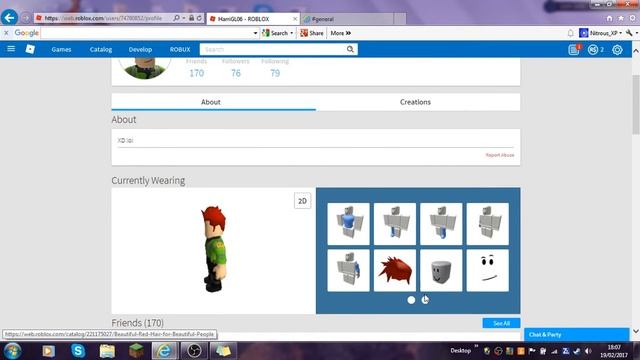Open the Google toolbar wrench options
The width and height of the screenshot is (640, 360).
[629, 33]
